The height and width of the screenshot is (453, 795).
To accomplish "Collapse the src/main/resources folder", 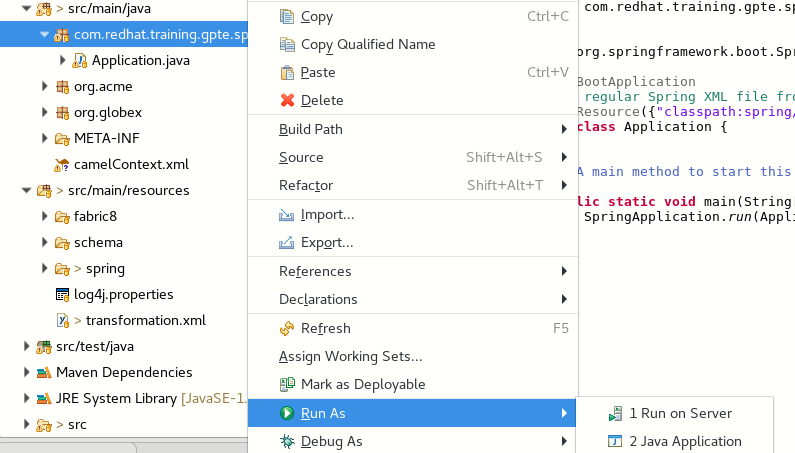I will pyautogui.click(x=27, y=190).
